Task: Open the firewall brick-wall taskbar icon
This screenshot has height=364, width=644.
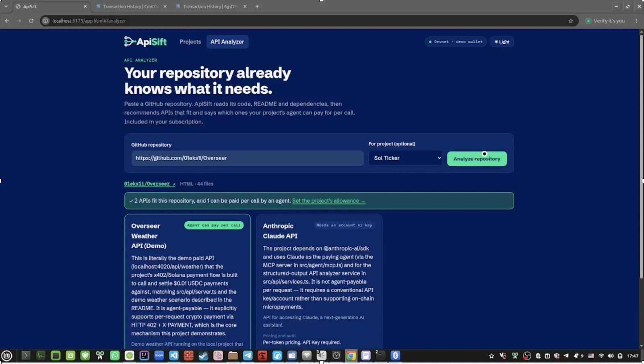Action: (188, 356)
